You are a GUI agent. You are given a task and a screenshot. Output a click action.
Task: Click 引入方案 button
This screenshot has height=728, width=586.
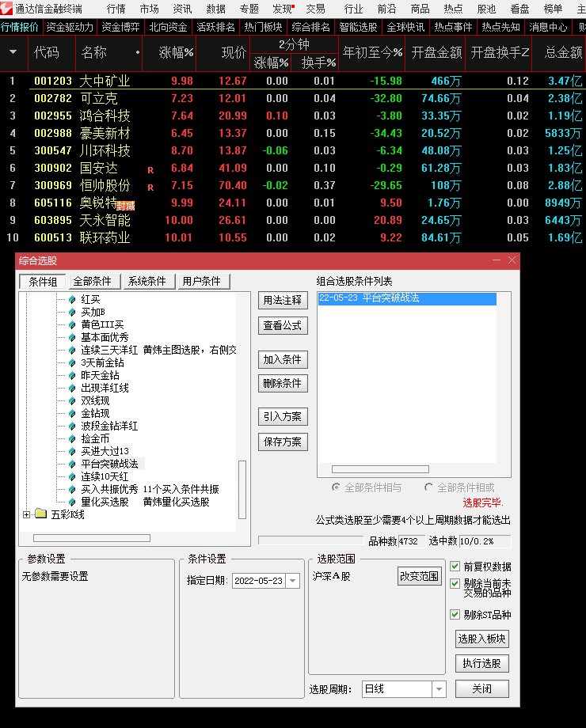(x=283, y=416)
